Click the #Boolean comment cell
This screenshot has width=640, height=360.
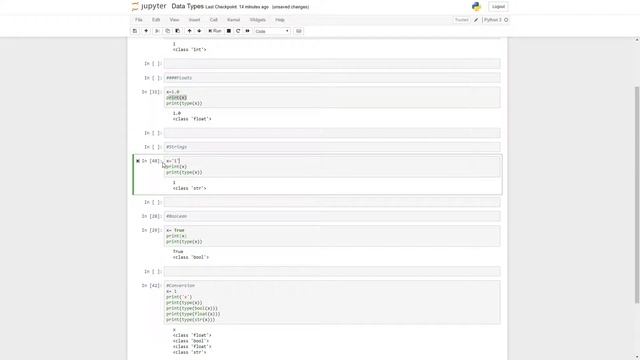332,216
